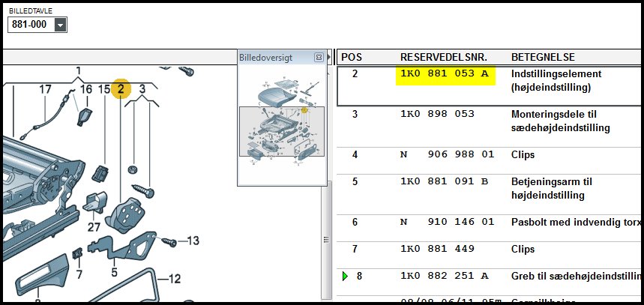This screenshot has height=305, width=644.
Task: Click the diagram panel vertical scrollbar
Action: [326, 240]
